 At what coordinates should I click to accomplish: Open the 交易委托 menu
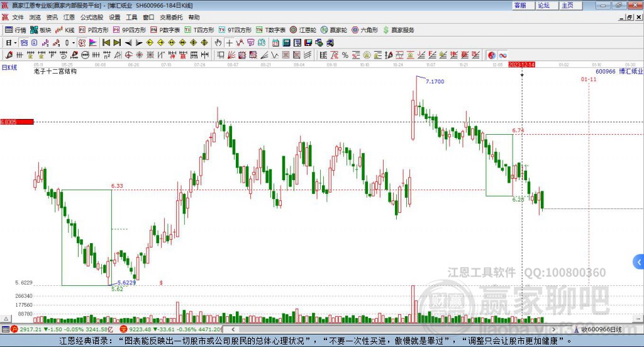(x=171, y=17)
